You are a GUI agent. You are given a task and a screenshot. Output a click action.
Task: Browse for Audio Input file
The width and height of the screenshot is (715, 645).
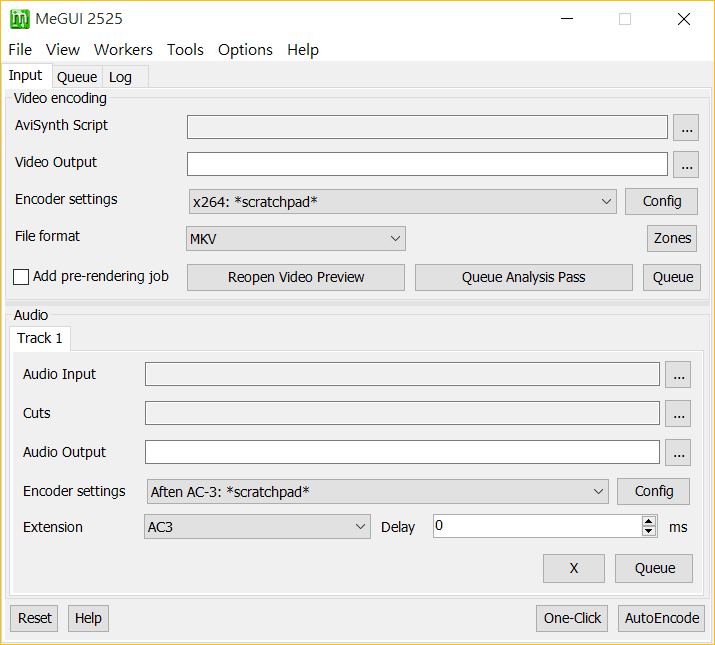click(678, 375)
